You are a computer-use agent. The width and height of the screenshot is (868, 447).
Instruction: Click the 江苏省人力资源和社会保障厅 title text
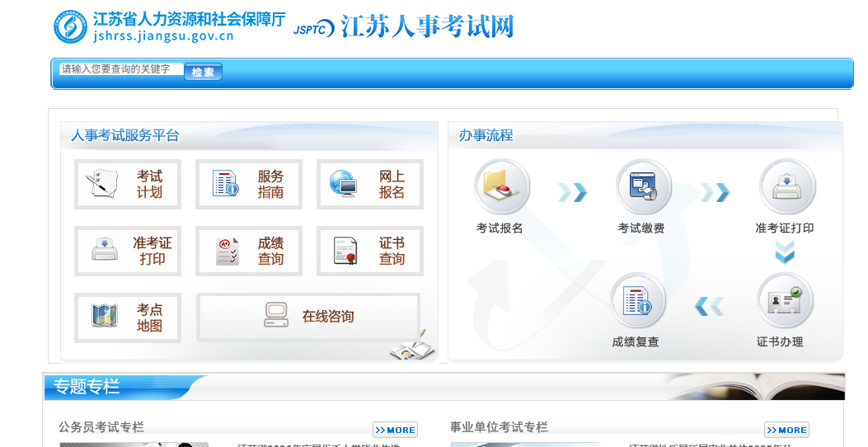click(x=190, y=20)
